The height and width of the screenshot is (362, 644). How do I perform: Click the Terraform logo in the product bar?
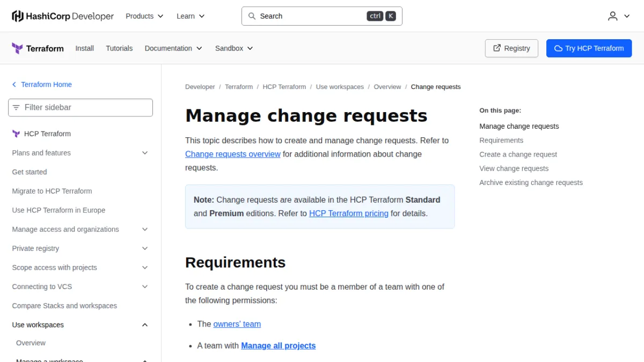point(38,48)
